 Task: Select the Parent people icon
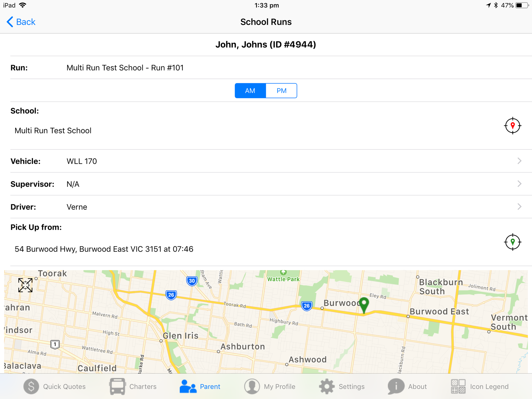pos(188,387)
